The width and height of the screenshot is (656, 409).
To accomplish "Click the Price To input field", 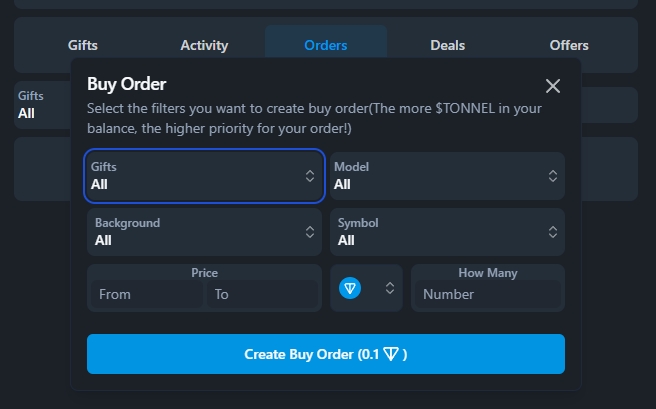I will click(250, 294).
